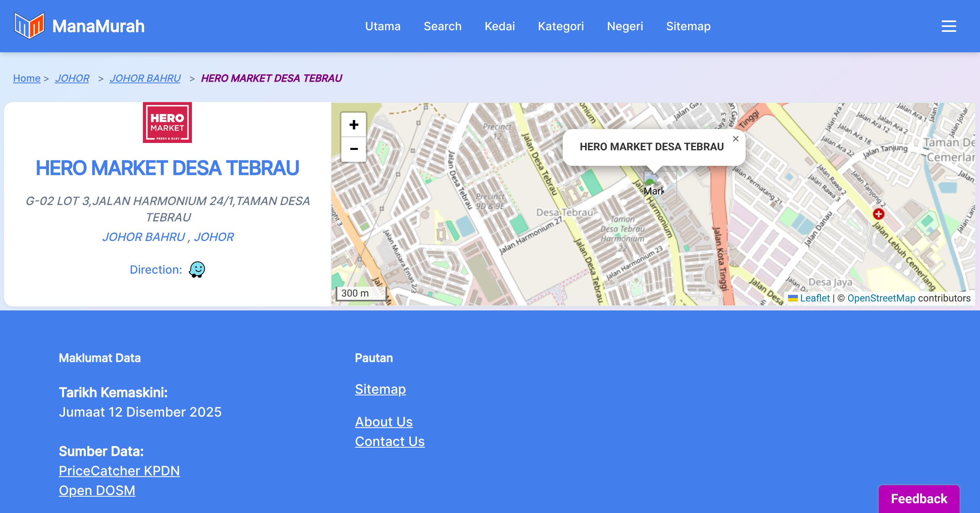Click JOHOR BAHRU breadcrumb link

(145, 78)
